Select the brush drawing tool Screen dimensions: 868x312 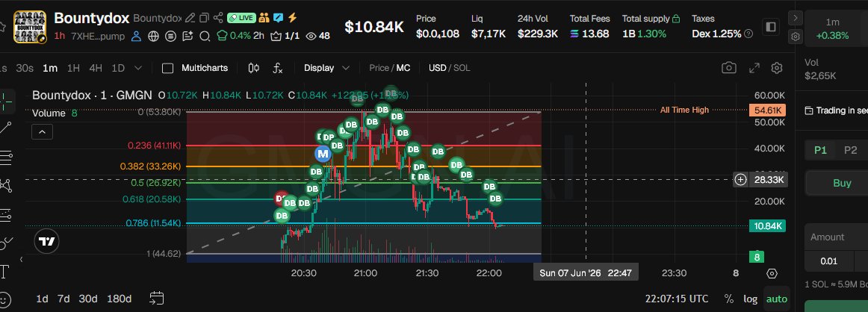pyautogui.click(x=5, y=243)
